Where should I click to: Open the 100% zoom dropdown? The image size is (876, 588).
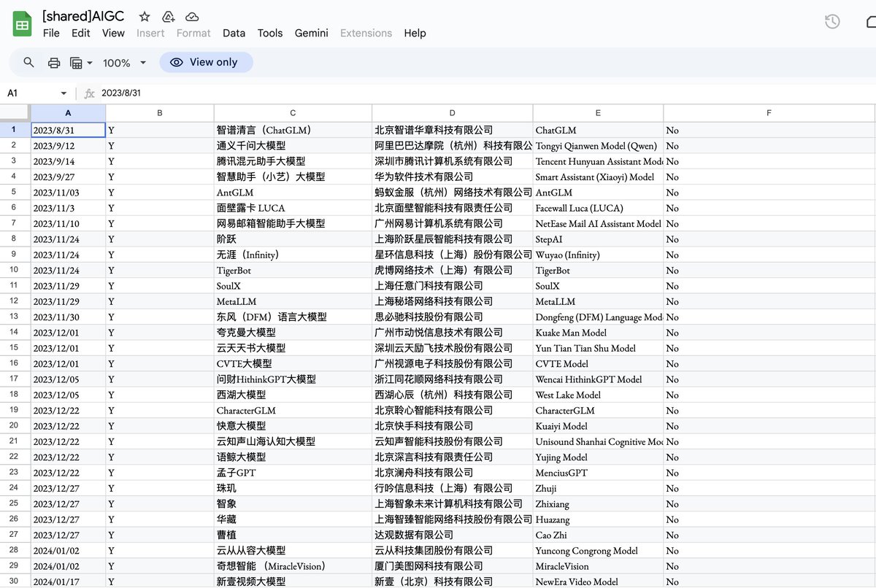click(x=124, y=63)
